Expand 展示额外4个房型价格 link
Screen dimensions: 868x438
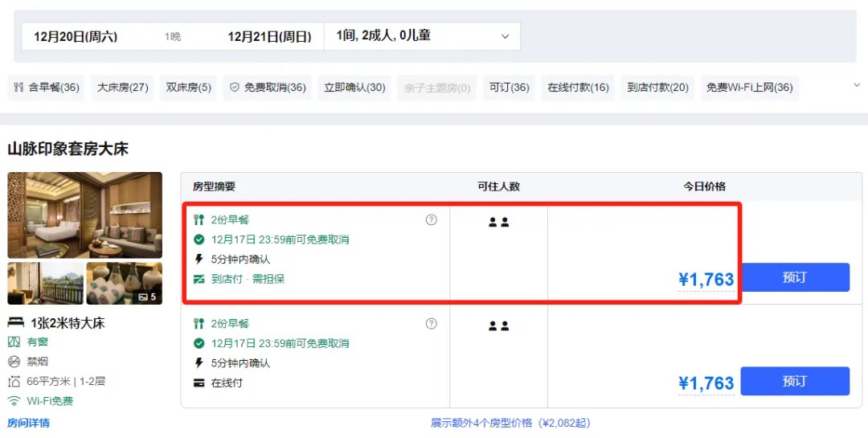(x=510, y=423)
